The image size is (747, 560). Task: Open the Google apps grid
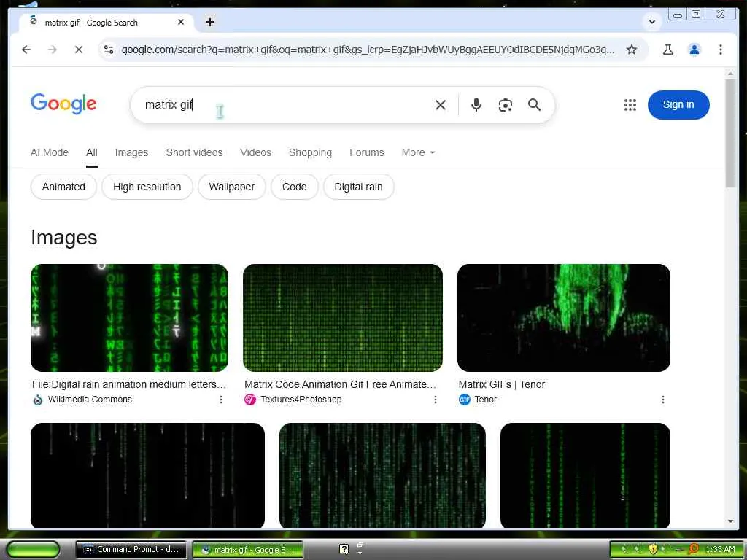tap(630, 105)
